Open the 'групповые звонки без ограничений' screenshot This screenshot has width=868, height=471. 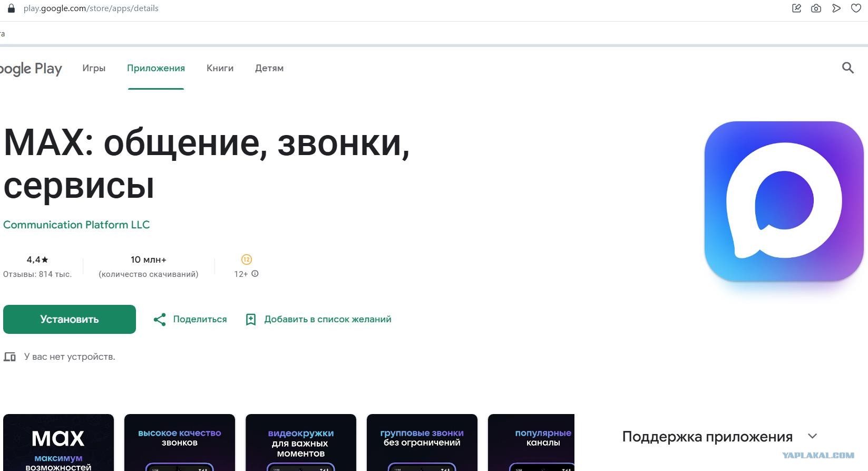(422, 443)
